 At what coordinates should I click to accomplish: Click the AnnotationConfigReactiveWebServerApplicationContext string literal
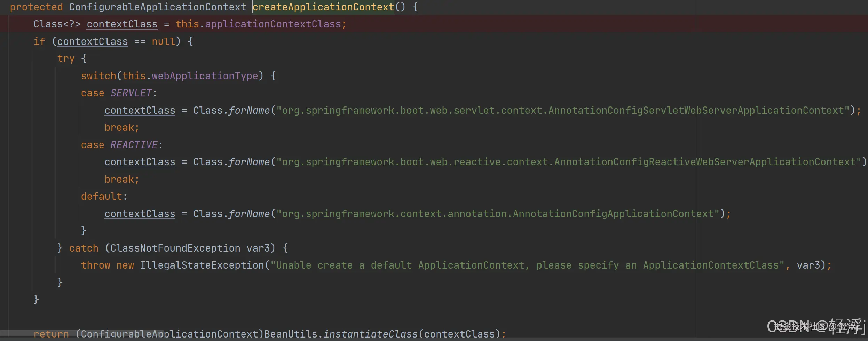[x=569, y=162]
